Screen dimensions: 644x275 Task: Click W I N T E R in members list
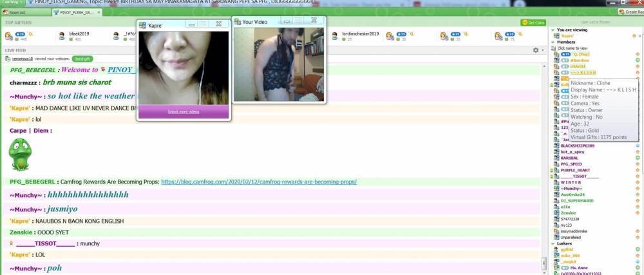(571, 182)
